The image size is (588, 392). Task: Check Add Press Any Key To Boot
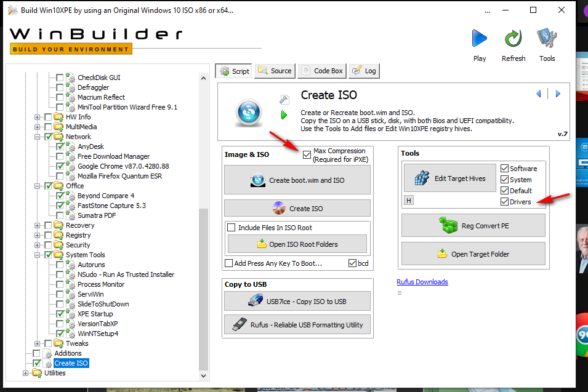pyautogui.click(x=229, y=263)
